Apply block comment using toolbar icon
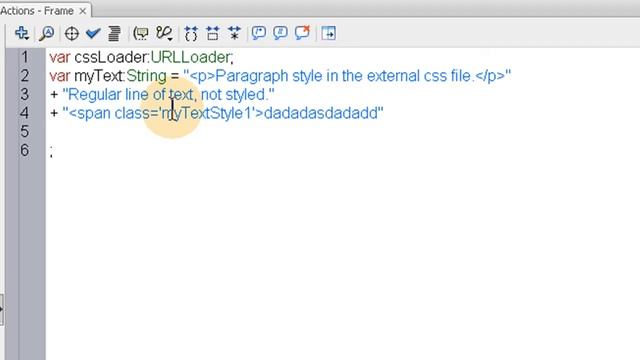The width and height of the screenshot is (640, 360). click(x=259, y=33)
